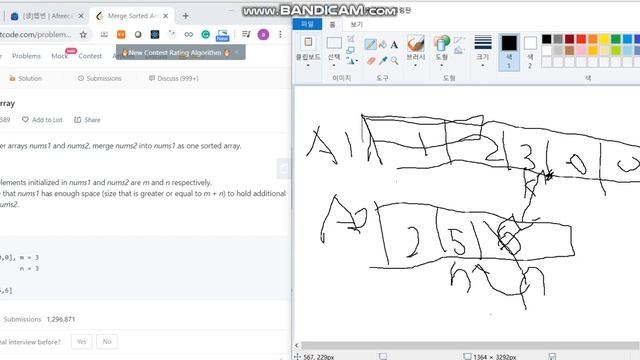Select Color 2 (색 2) swatch
Screen dimensions: 640x360
(530, 52)
